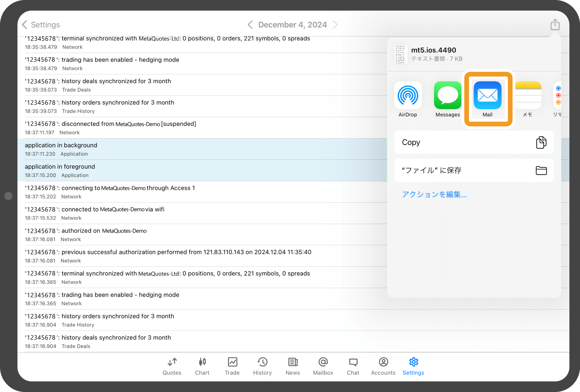Viewport: 580px width, 392px height.
Task: Show previous day's journal with left chevron
Action: point(250,25)
